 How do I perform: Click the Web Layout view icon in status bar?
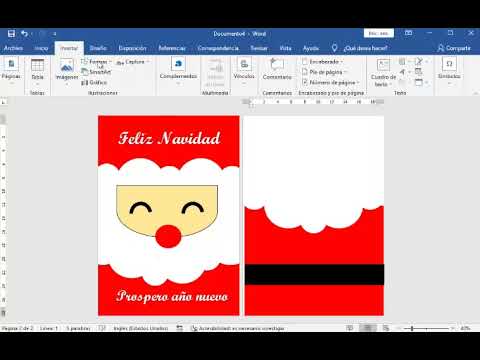(386, 328)
